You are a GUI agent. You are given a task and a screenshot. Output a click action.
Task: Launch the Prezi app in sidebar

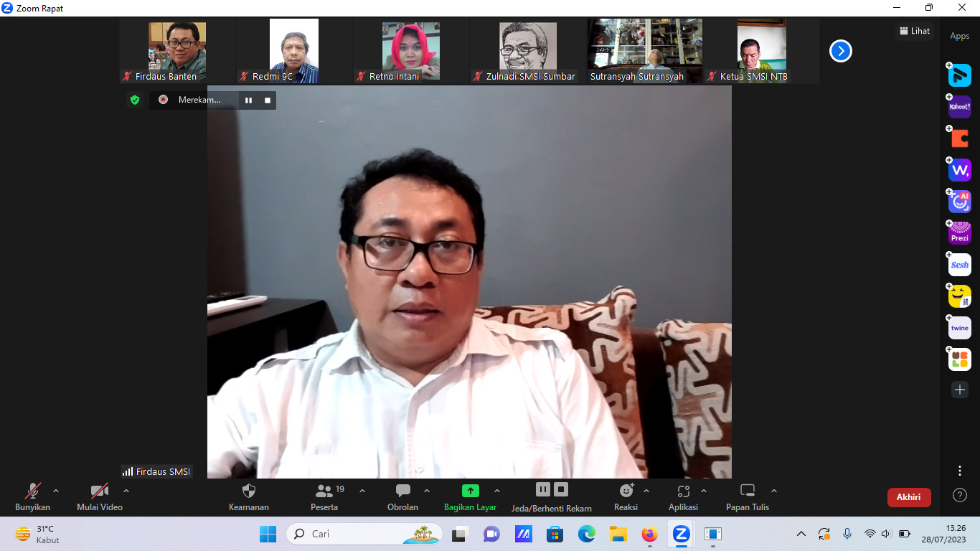(x=960, y=233)
